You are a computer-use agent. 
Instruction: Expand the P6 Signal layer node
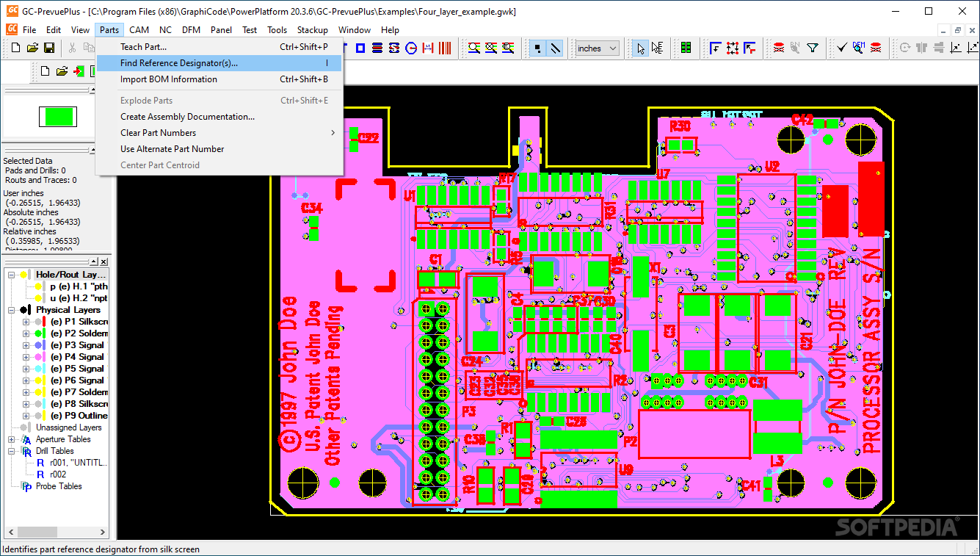26,380
